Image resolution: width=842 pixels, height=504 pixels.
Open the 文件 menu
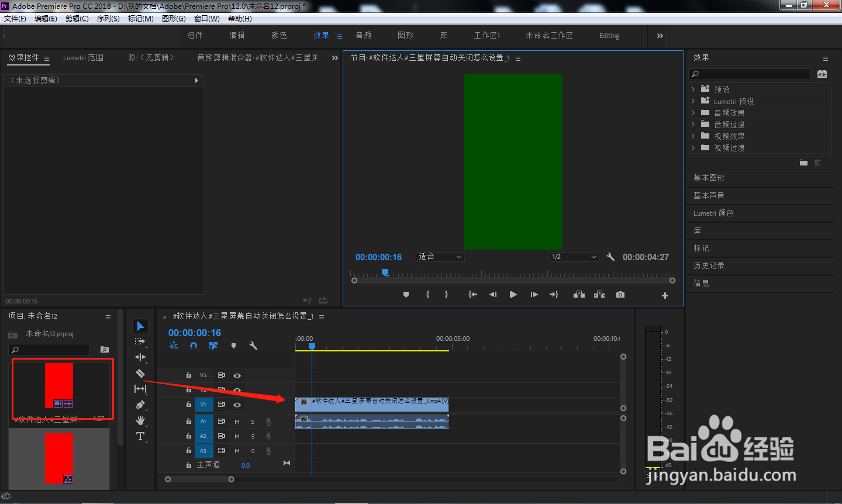(x=15, y=19)
